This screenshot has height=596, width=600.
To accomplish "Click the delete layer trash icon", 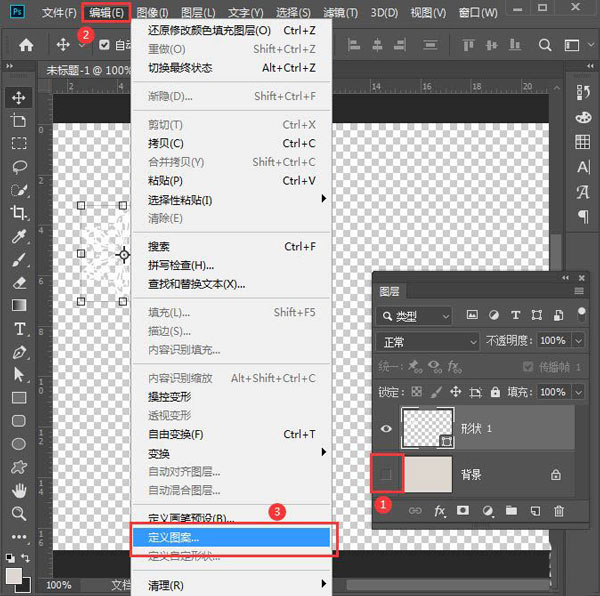I will tap(559, 511).
